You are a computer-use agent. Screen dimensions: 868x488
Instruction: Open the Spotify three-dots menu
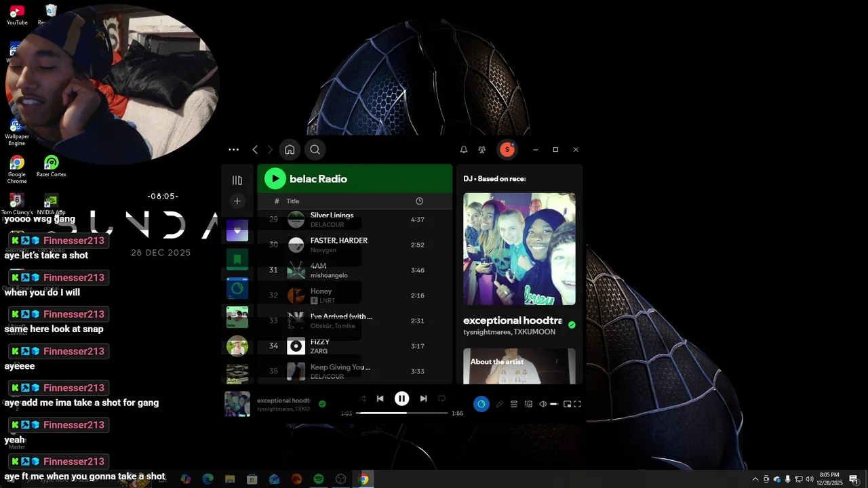pyautogui.click(x=234, y=150)
